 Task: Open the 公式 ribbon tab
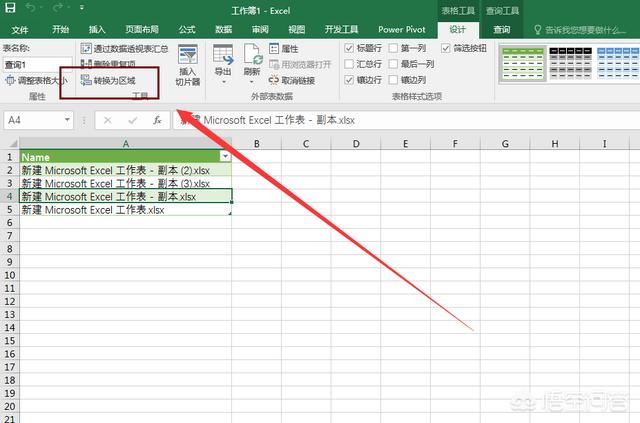pos(187,29)
